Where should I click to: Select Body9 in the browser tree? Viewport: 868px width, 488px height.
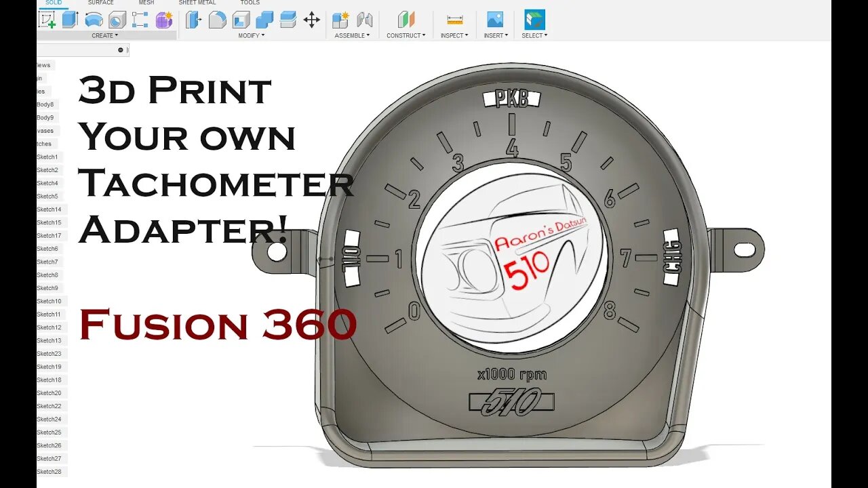(x=46, y=118)
